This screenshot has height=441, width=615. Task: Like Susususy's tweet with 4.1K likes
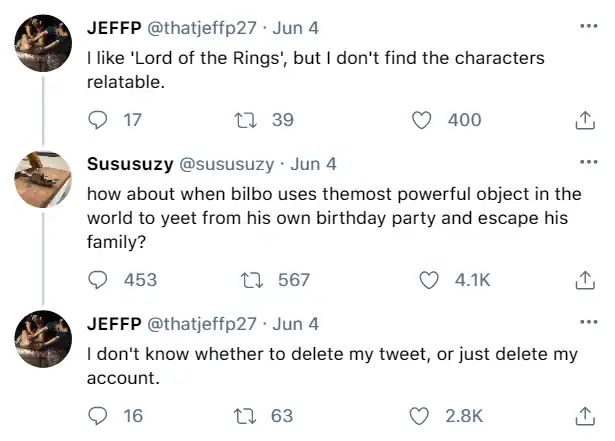pyautogui.click(x=430, y=280)
